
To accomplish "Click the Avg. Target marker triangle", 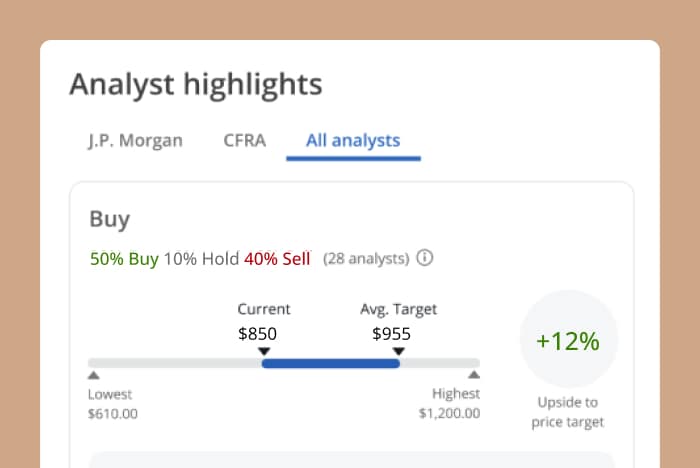I will pyautogui.click(x=399, y=351).
